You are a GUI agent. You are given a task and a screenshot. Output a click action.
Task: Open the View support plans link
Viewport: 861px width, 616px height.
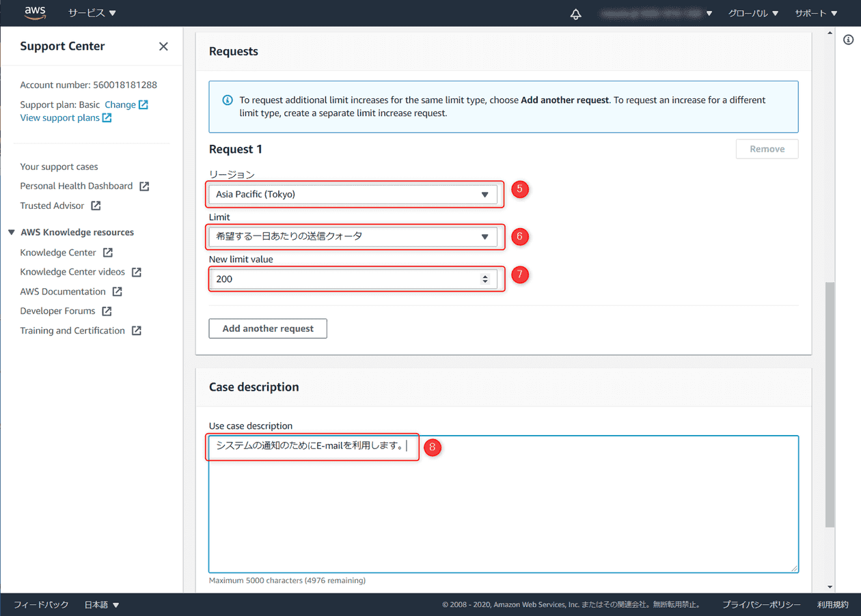60,117
